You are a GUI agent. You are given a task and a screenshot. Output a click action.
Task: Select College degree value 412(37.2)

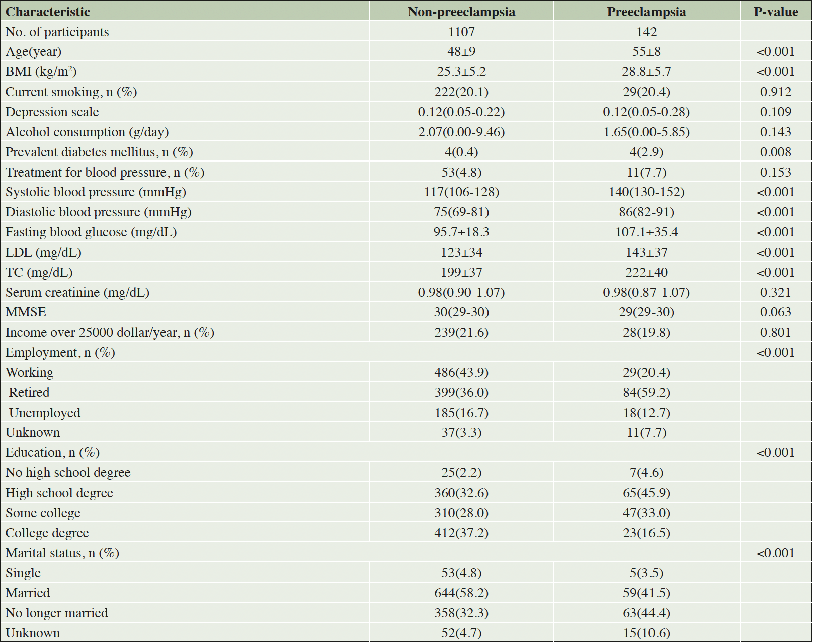(x=461, y=533)
